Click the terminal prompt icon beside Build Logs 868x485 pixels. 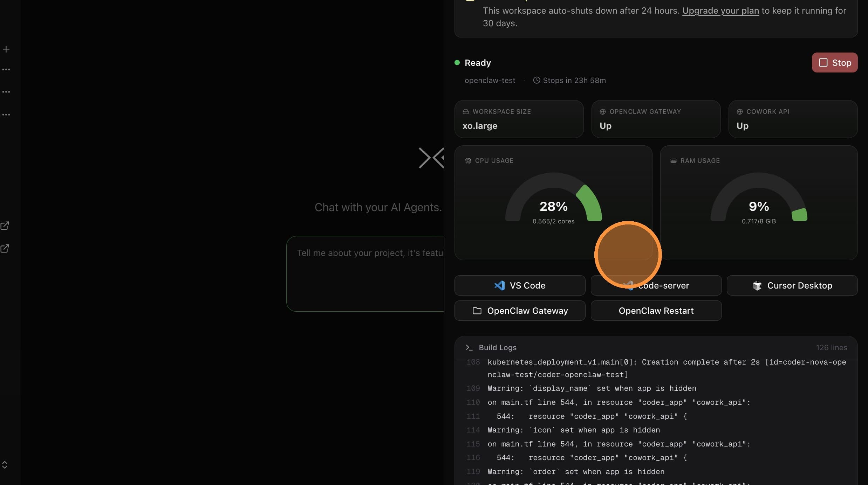point(469,347)
